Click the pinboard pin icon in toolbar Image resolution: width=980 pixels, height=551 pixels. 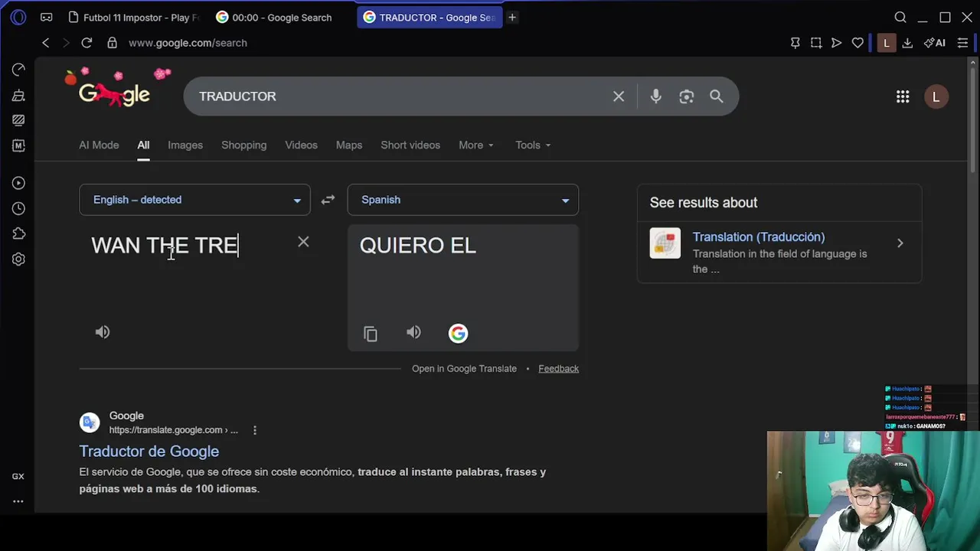pos(795,43)
